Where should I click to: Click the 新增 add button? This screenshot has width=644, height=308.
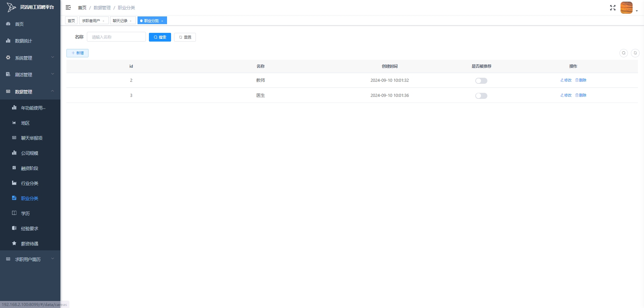tap(77, 53)
